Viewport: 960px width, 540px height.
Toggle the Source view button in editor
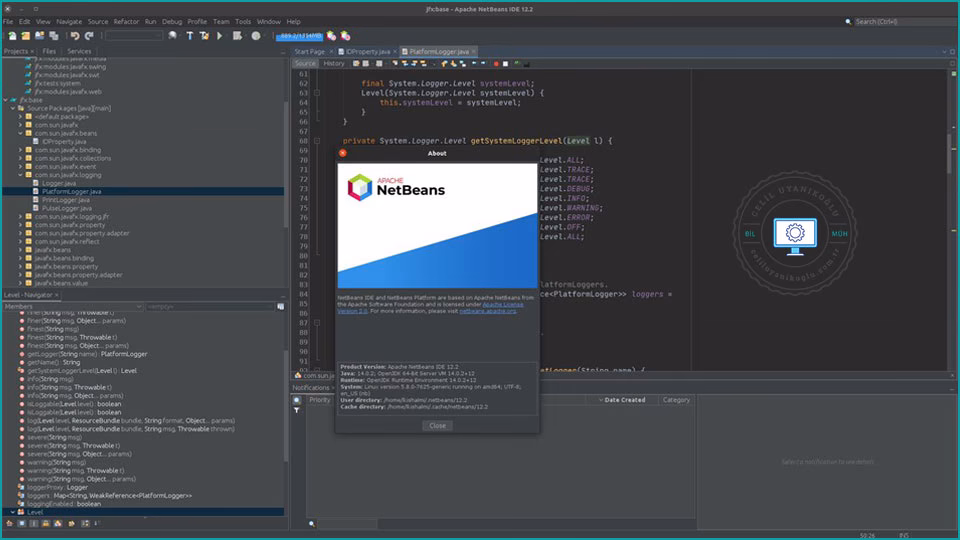pos(304,64)
